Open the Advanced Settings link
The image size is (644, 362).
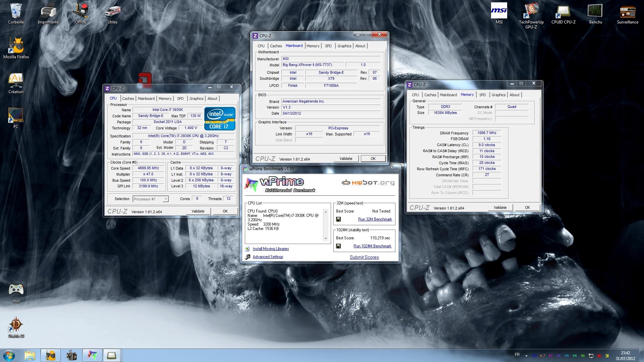[x=268, y=257]
